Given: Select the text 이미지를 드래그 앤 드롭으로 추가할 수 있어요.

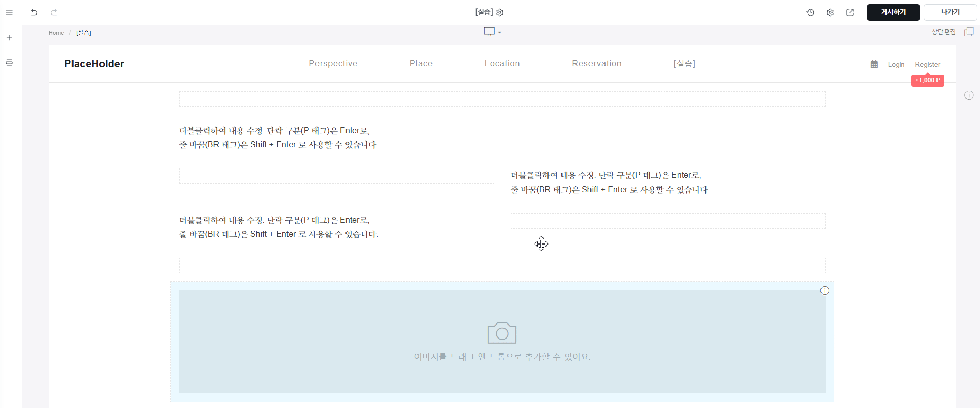Looking at the screenshot, I should (502, 357).
